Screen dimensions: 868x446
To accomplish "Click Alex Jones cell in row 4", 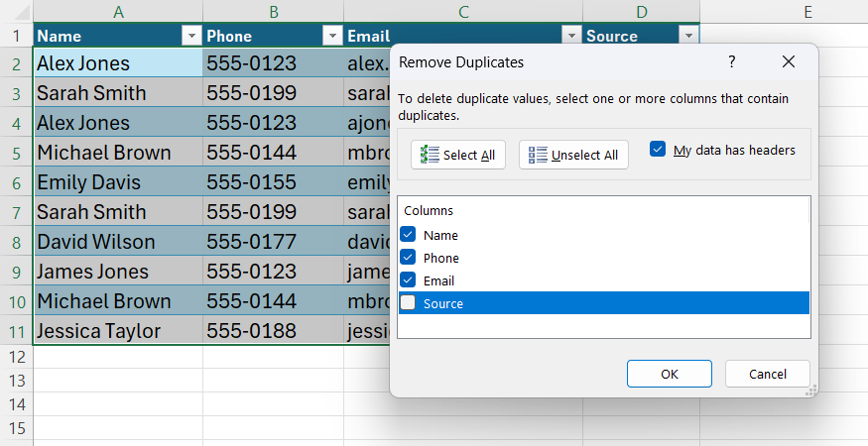I will [x=118, y=123].
